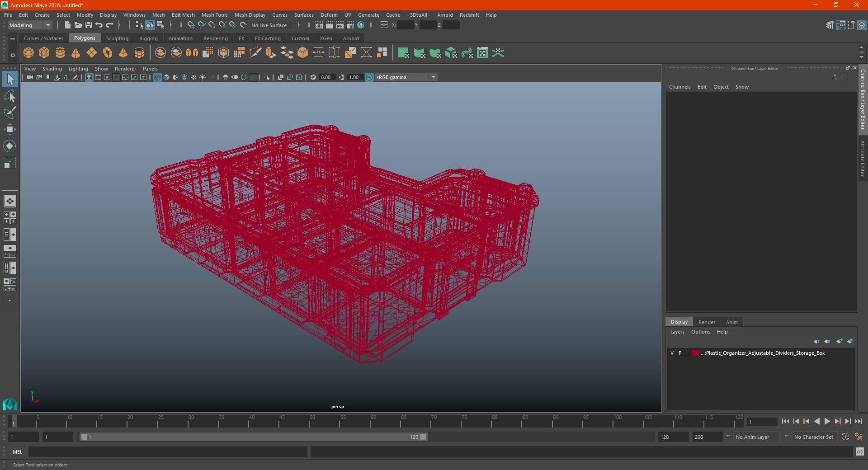The width and height of the screenshot is (868, 470).
Task: Select the Paint Selection tool
Action: (x=9, y=113)
